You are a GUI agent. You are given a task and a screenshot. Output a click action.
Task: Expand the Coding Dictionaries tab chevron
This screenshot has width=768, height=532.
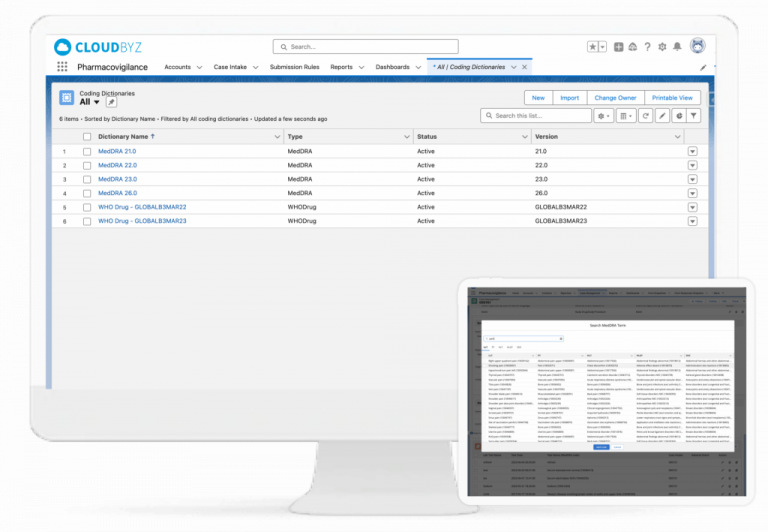pos(513,67)
